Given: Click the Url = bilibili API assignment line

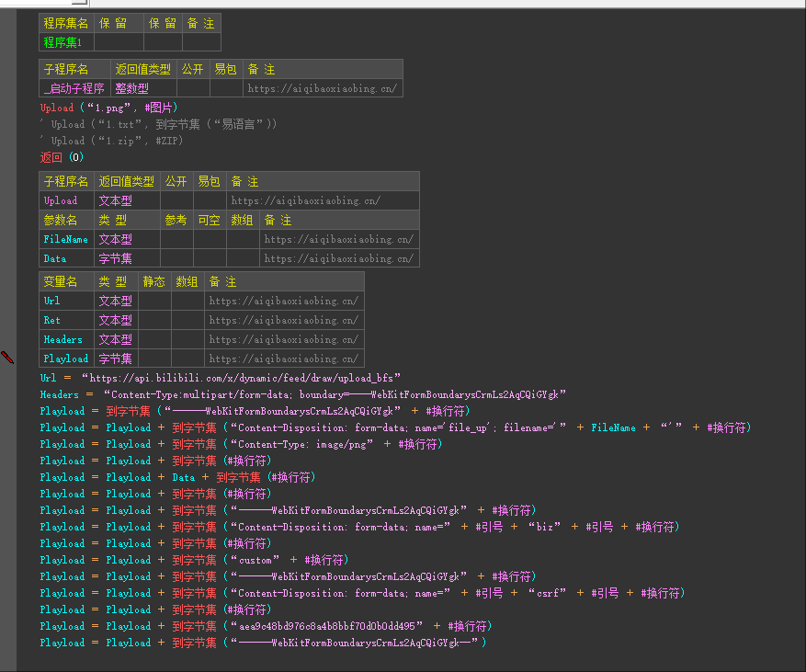Looking at the screenshot, I should coord(221,378).
